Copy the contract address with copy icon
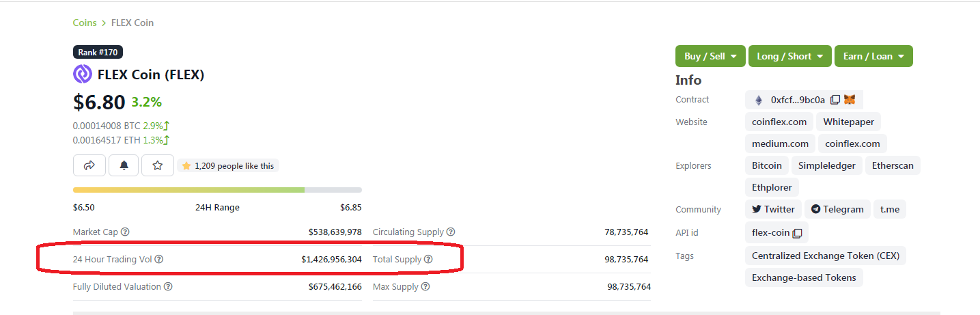Viewport: 980px width, 315px height. 835,100
